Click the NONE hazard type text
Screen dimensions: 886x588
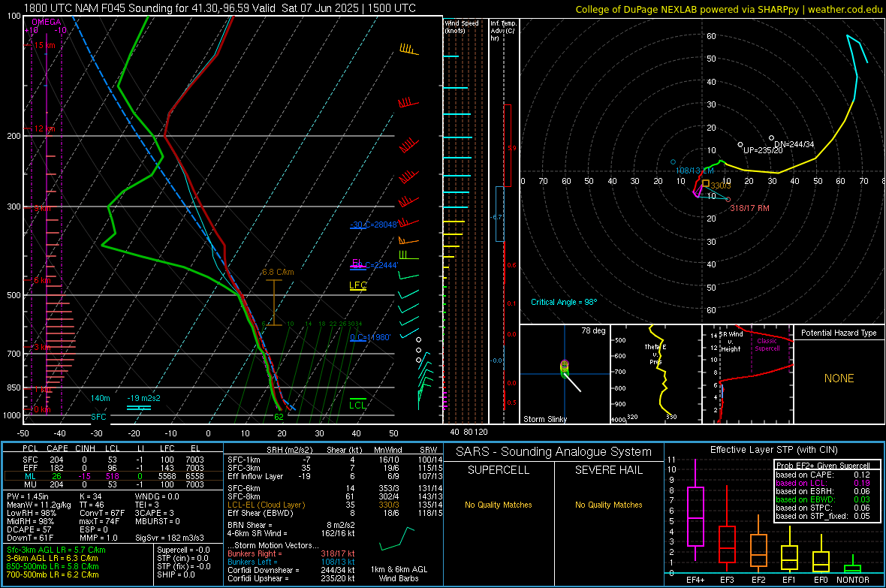click(839, 378)
